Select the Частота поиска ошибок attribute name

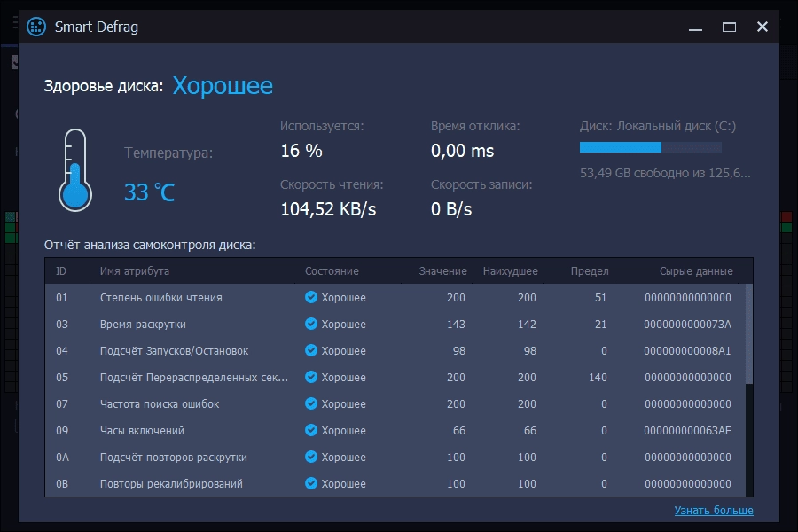160,403
